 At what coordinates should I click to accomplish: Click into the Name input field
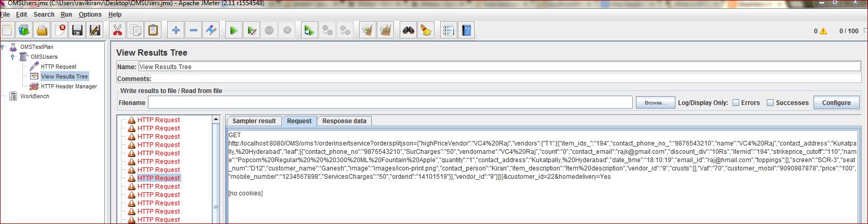click(499, 67)
